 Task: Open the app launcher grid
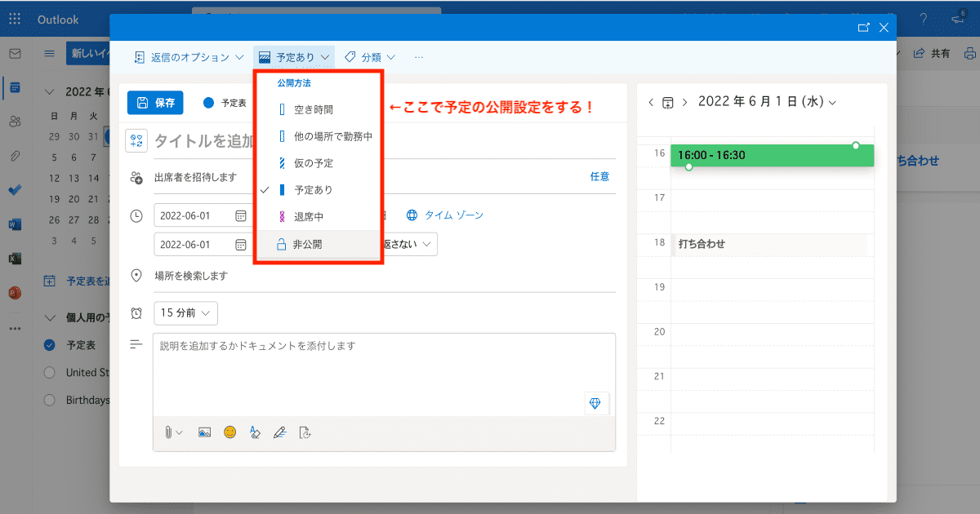14,19
